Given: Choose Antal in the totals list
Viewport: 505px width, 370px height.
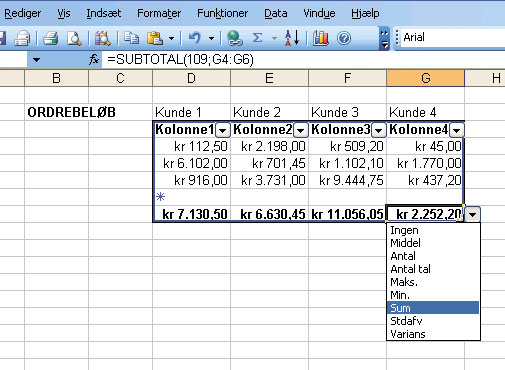Looking at the screenshot, I should 433,256.
